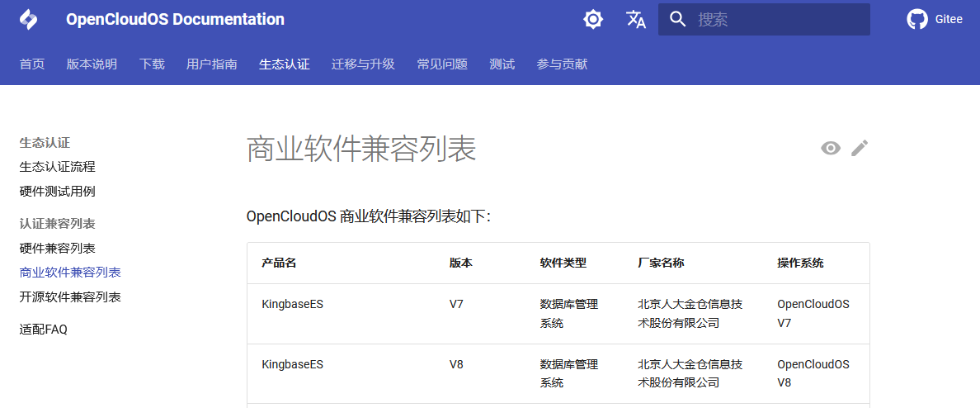
Task: Click the 操作系统 column header
Action: (801, 263)
